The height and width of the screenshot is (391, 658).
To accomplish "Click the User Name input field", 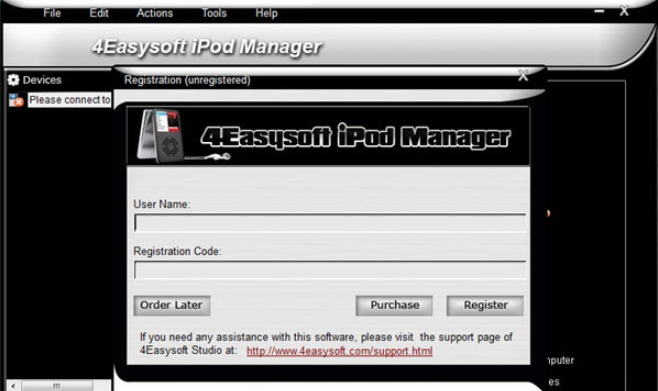I will pos(330,223).
